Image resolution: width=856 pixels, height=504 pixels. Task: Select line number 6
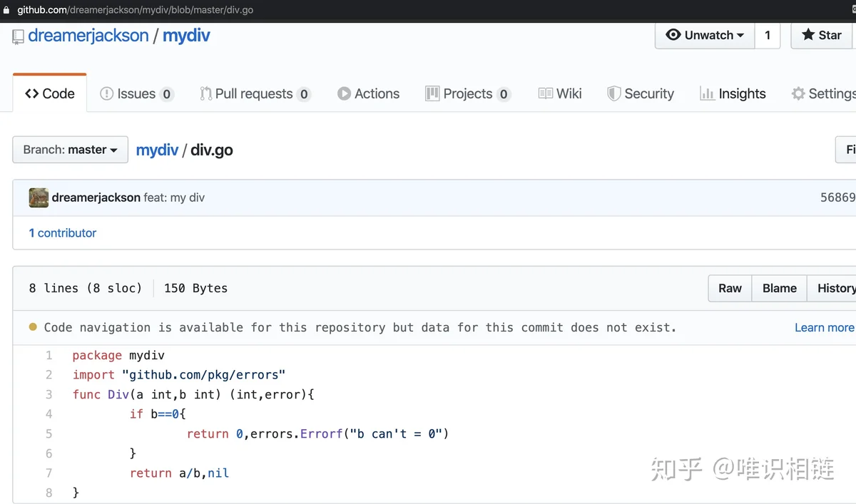click(49, 453)
